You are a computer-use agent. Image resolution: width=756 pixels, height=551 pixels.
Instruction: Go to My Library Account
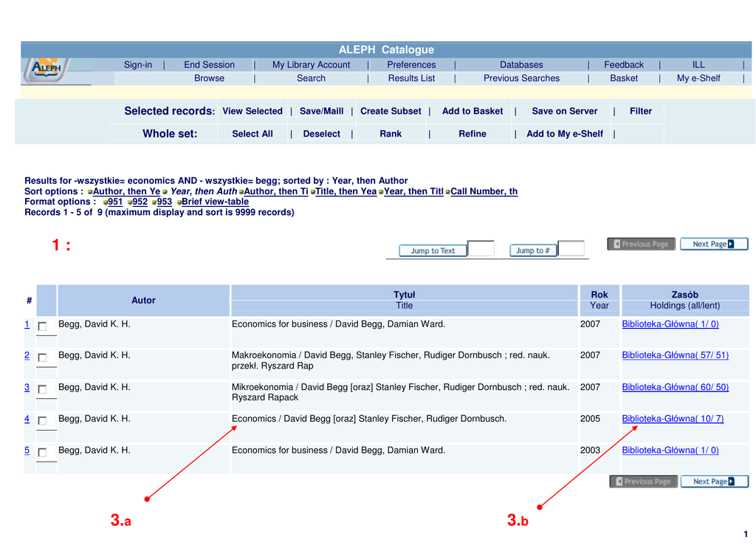311,65
